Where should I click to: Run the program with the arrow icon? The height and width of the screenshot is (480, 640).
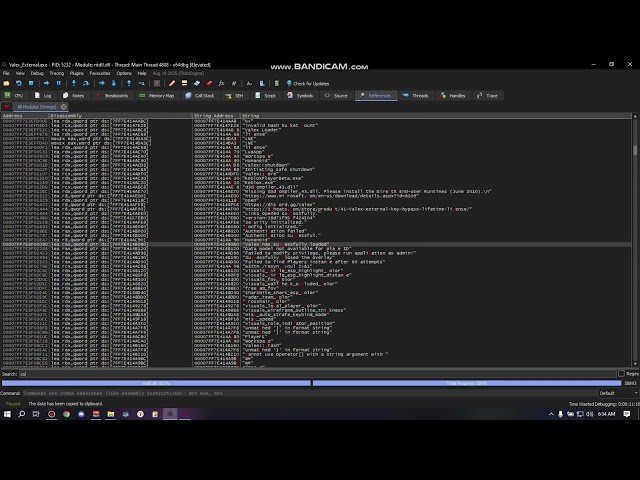click(x=46, y=83)
